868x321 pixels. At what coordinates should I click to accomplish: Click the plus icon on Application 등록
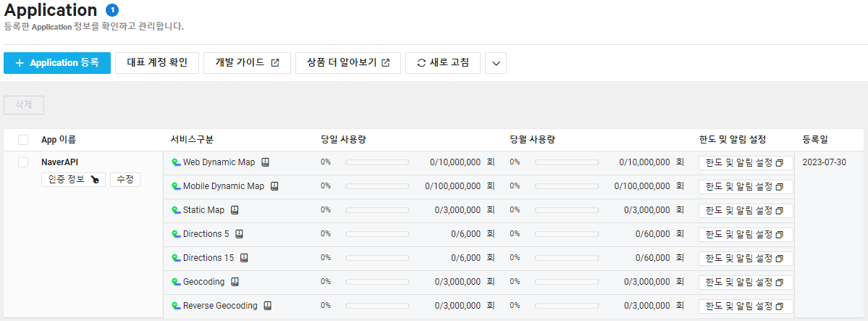click(20, 63)
